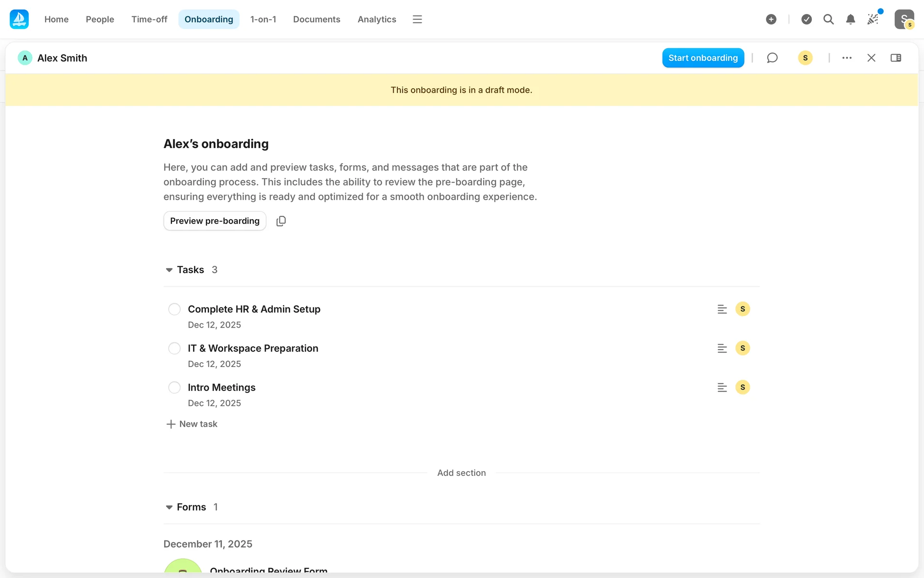924x578 pixels.
Task: Collapse the Forms section
Action: 169,507
